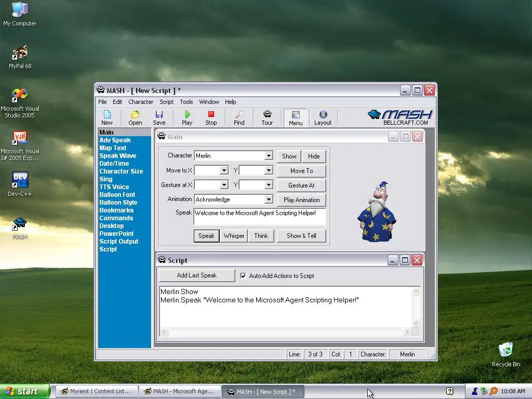Image resolution: width=532 pixels, height=399 pixels.
Task: Save the script using the Save icon
Action: [159, 118]
